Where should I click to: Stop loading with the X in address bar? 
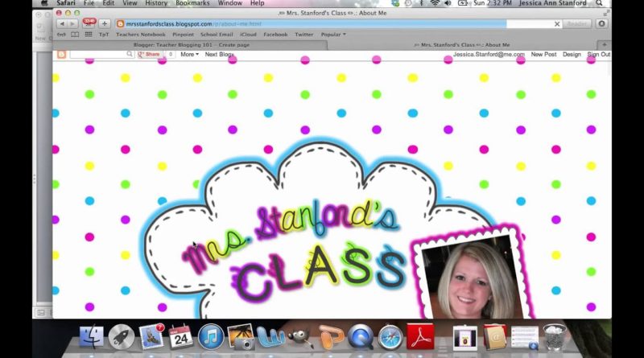click(557, 24)
